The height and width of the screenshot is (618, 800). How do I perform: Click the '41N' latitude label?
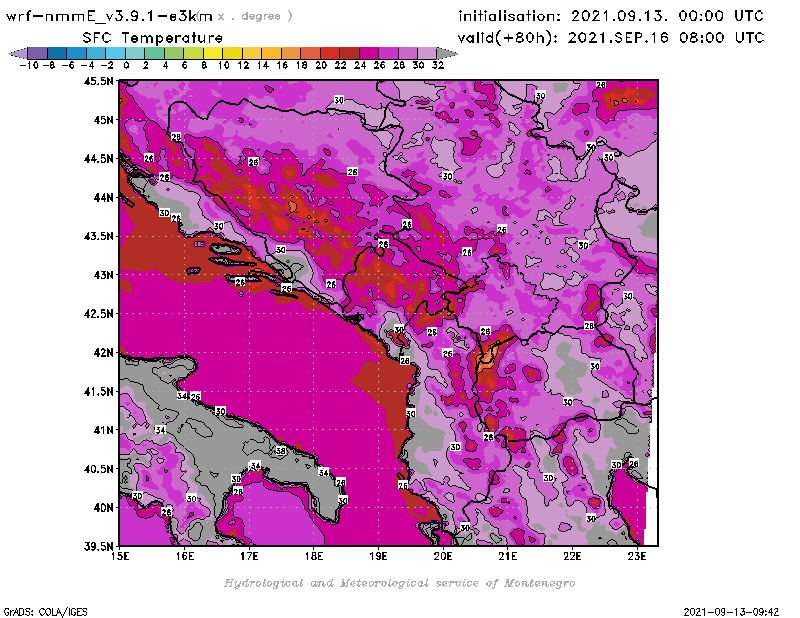pyautogui.click(x=103, y=430)
